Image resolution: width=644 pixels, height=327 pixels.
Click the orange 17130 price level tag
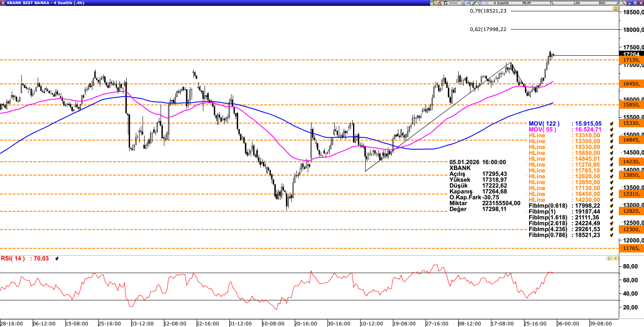click(631, 60)
